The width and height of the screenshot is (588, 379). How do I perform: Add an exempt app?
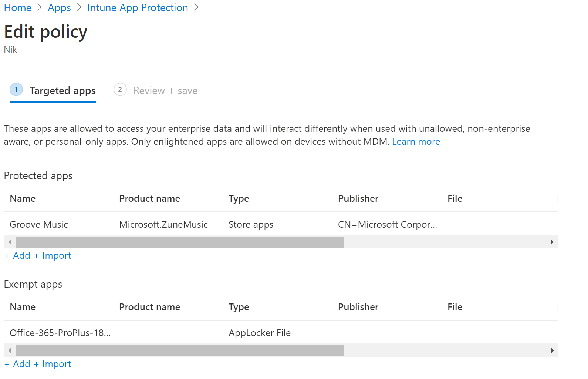tap(18, 364)
